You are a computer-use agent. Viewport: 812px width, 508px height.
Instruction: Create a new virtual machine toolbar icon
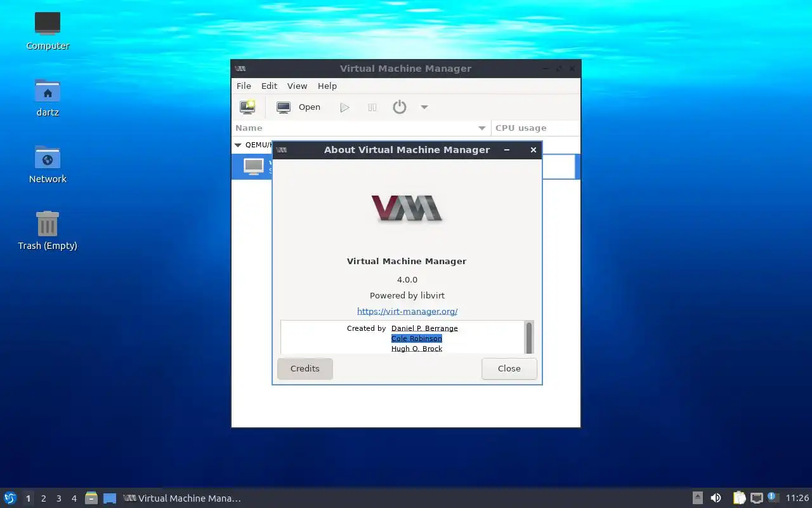[247, 107]
